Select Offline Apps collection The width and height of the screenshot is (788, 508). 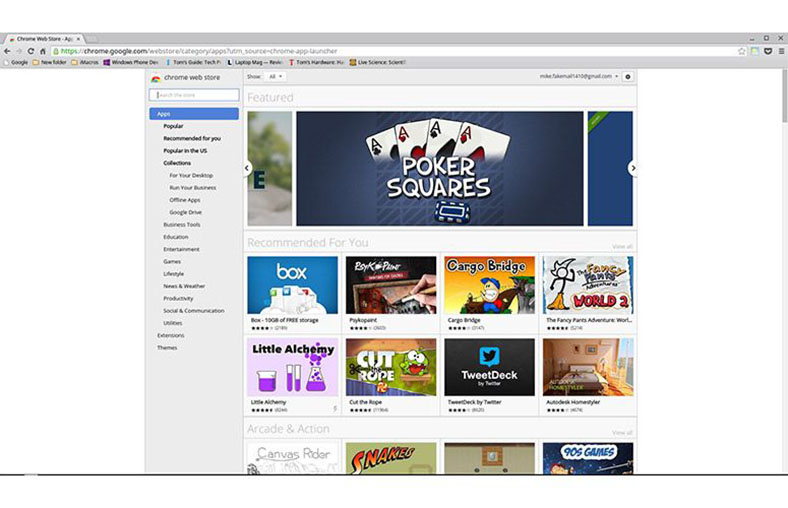pos(184,200)
